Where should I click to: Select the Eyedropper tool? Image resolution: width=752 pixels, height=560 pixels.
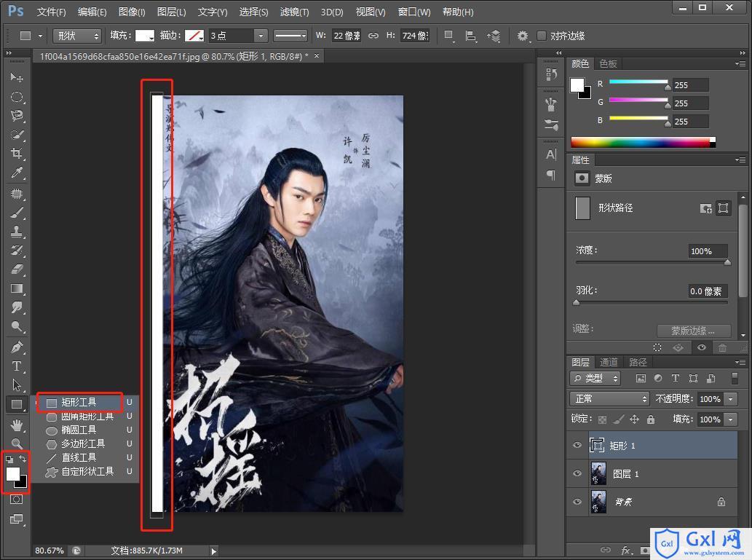pyautogui.click(x=16, y=173)
